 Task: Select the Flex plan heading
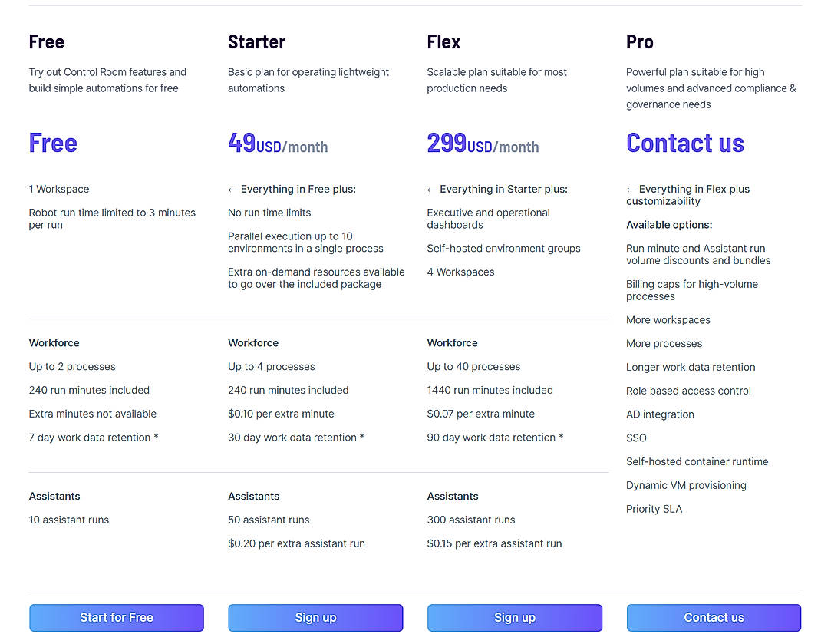point(443,41)
